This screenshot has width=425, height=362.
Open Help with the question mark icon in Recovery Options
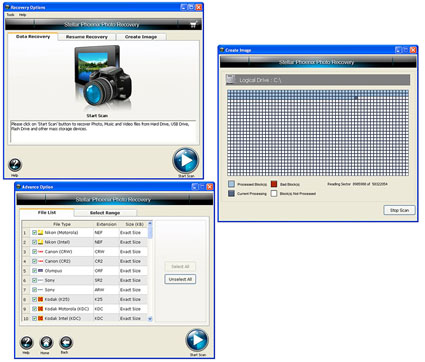coord(15,164)
